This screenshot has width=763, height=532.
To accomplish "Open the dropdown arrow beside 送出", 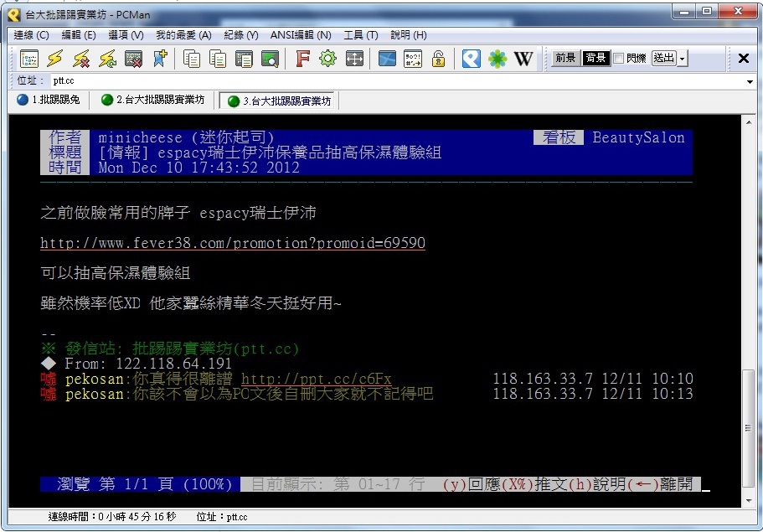I will (x=683, y=59).
